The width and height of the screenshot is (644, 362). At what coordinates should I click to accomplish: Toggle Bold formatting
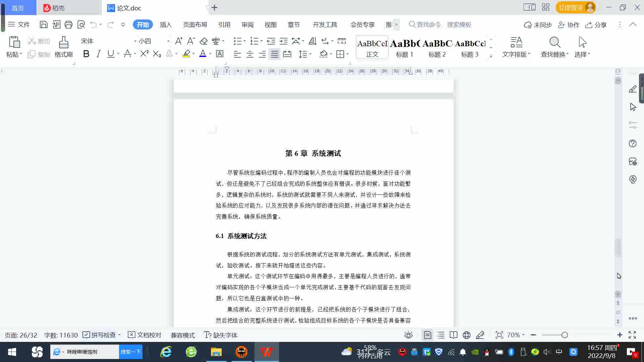(x=86, y=54)
